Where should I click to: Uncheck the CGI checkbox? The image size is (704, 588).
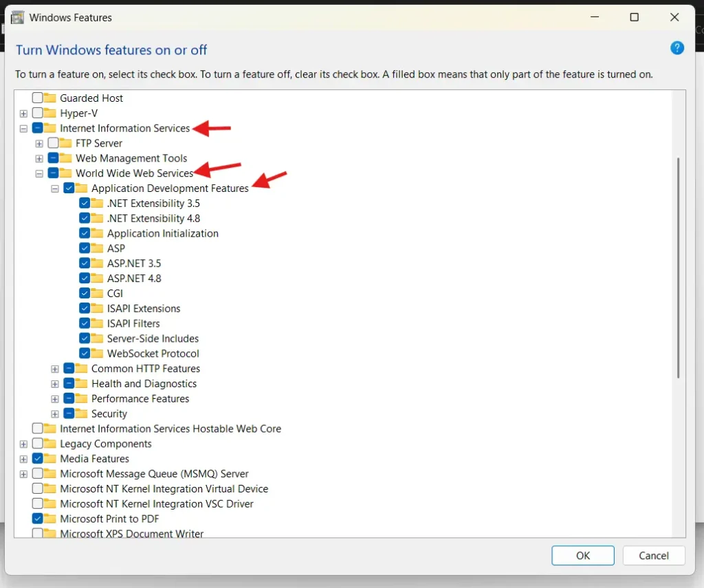click(x=85, y=293)
